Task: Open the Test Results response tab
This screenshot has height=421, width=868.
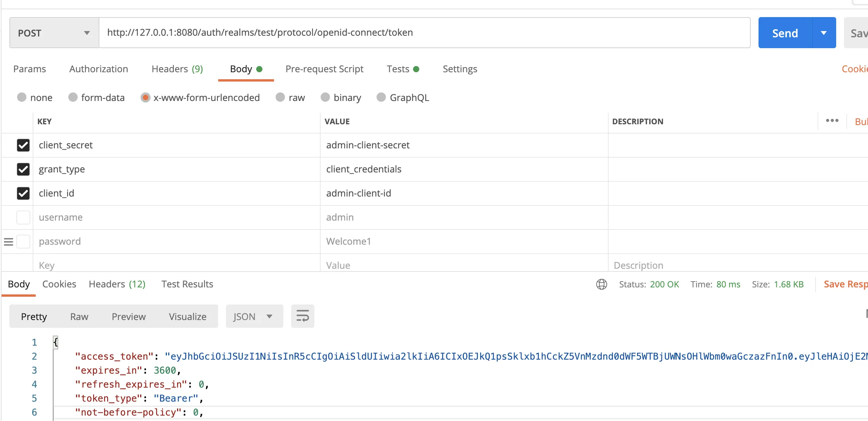Action: tap(187, 284)
